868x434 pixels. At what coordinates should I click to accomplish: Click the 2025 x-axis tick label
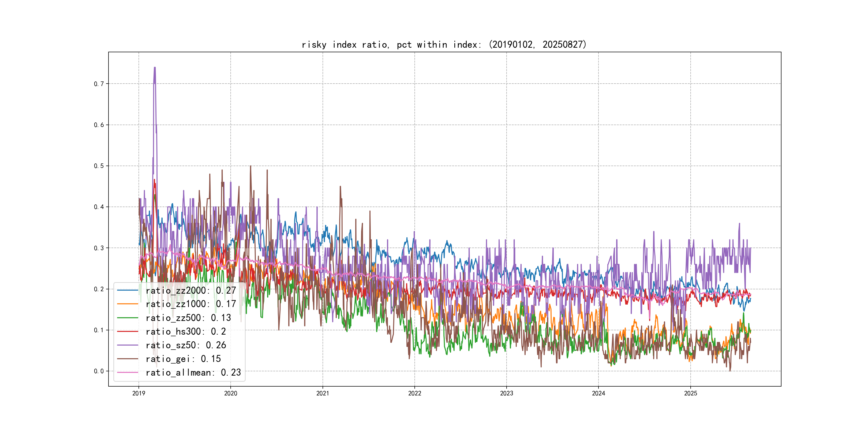(x=690, y=393)
